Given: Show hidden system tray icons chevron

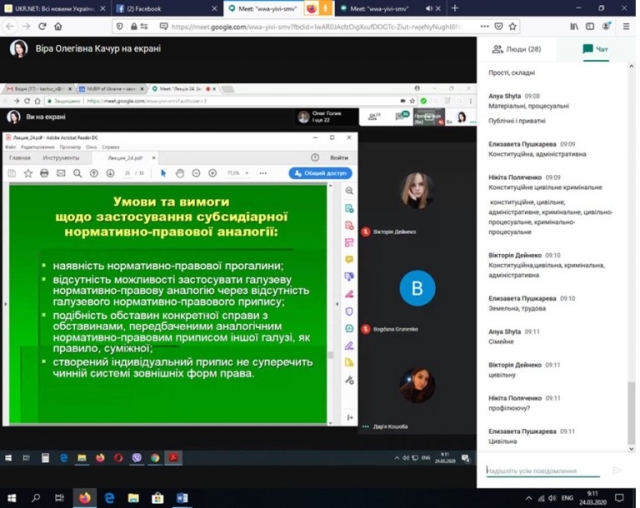Looking at the screenshot, I should [x=529, y=498].
